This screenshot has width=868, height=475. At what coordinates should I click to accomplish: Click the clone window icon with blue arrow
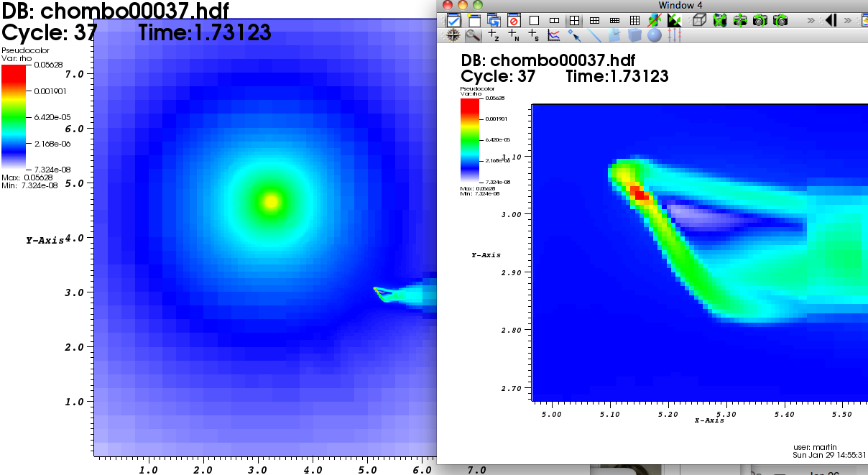[494, 19]
